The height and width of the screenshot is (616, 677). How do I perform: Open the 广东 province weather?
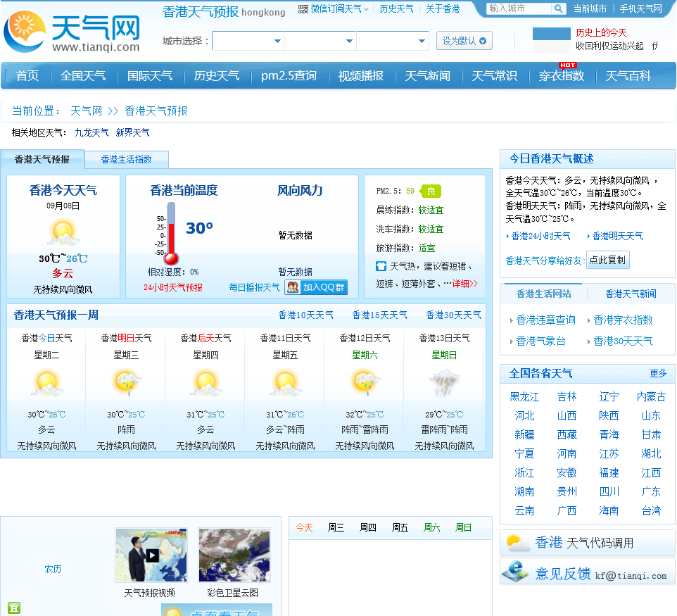(x=651, y=491)
